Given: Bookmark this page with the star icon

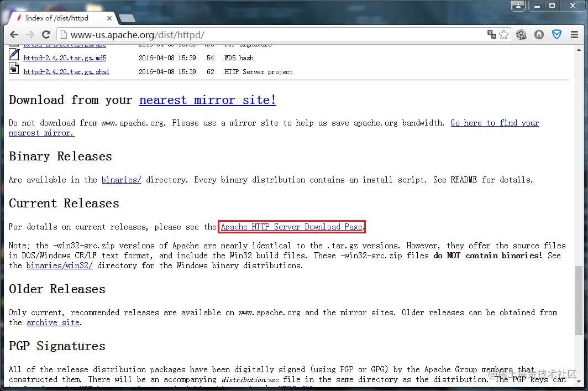Looking at the screenshot, I should pos(504,34).
